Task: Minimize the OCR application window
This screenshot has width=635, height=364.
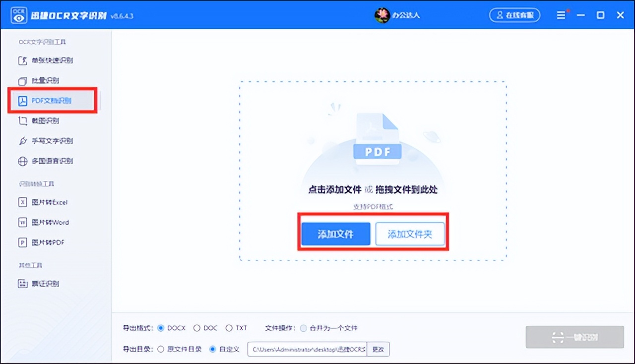Action: point(581,15)
